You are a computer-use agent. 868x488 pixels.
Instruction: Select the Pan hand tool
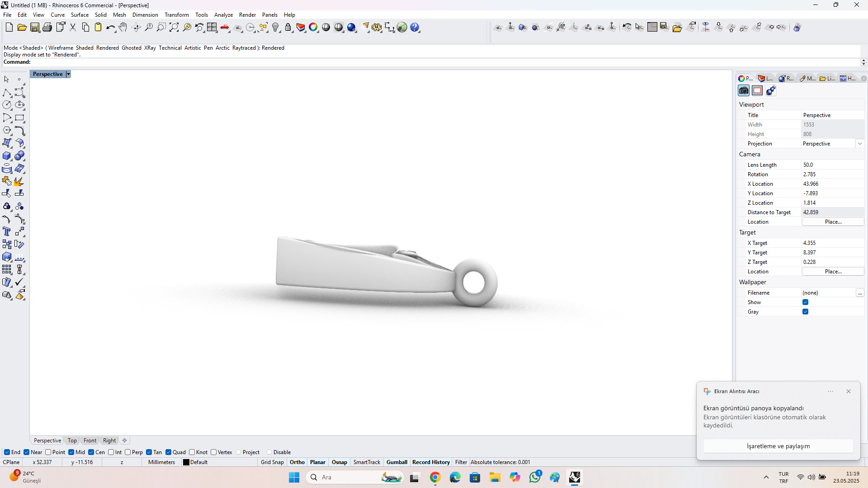click(123, 28)
